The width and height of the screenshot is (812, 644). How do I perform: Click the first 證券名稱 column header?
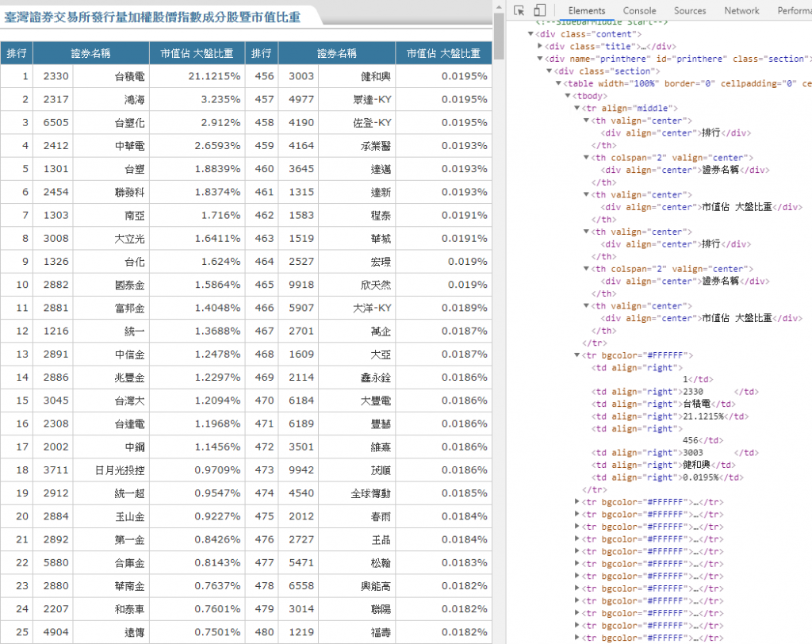(90, 53)
